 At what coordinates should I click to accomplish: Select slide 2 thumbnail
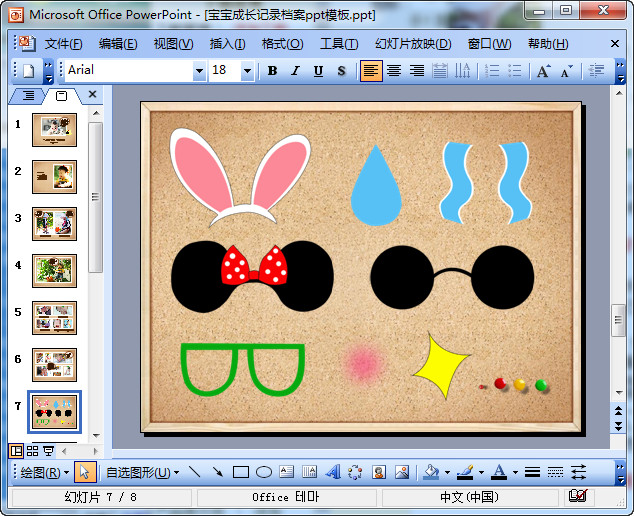pos(54,177)
